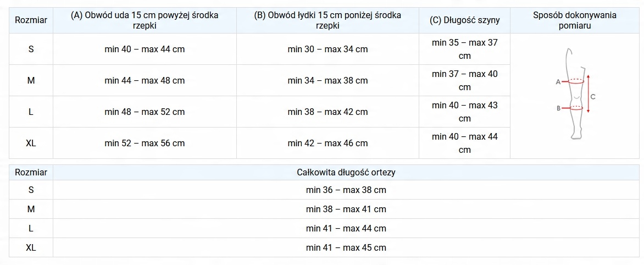
Task: Select size M row in top table
Action: (x=31, y=80)
